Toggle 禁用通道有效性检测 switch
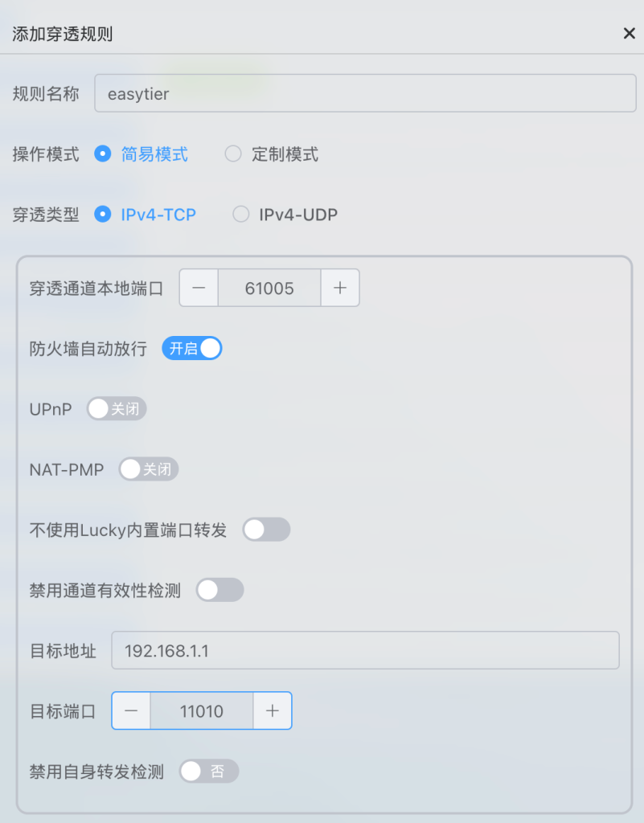 pyautogui.click(x=219, y=591)
